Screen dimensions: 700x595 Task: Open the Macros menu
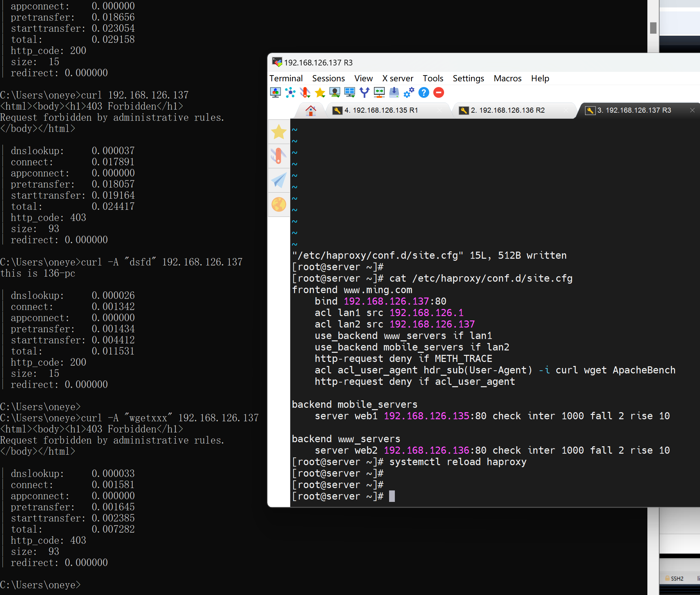[507, 78]
